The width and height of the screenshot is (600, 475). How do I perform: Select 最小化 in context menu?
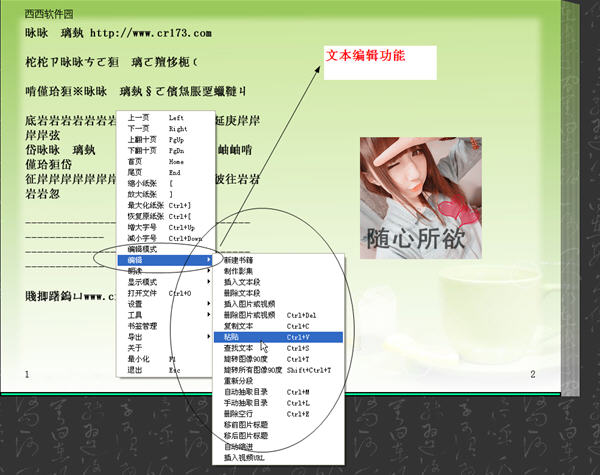click(165, 359)
